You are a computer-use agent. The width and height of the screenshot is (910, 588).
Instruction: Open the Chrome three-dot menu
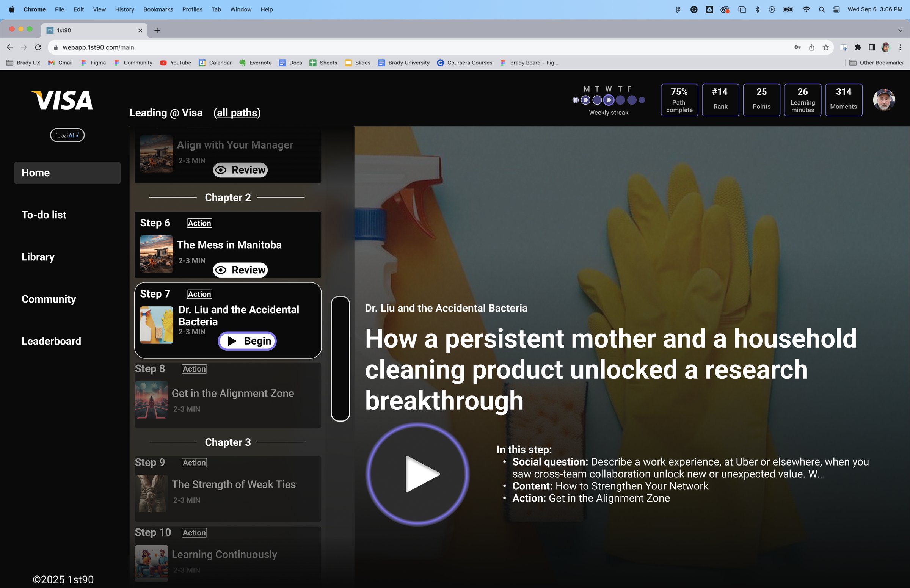[900, 47]
